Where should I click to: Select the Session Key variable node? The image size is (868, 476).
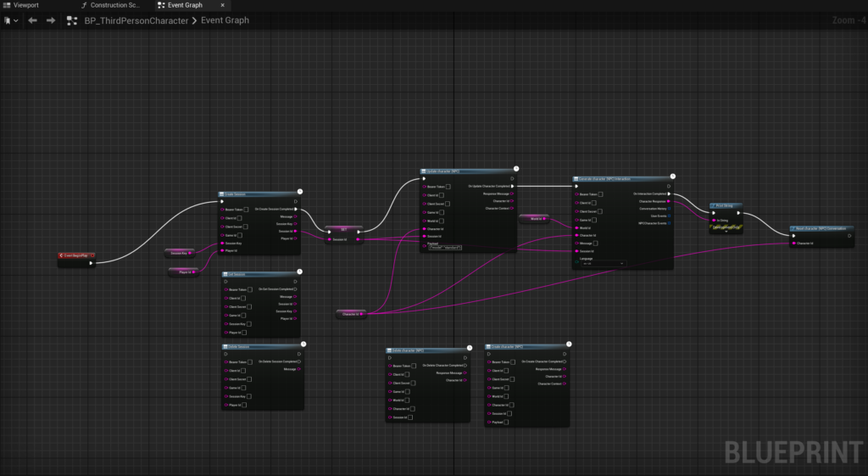pos(180,253)
